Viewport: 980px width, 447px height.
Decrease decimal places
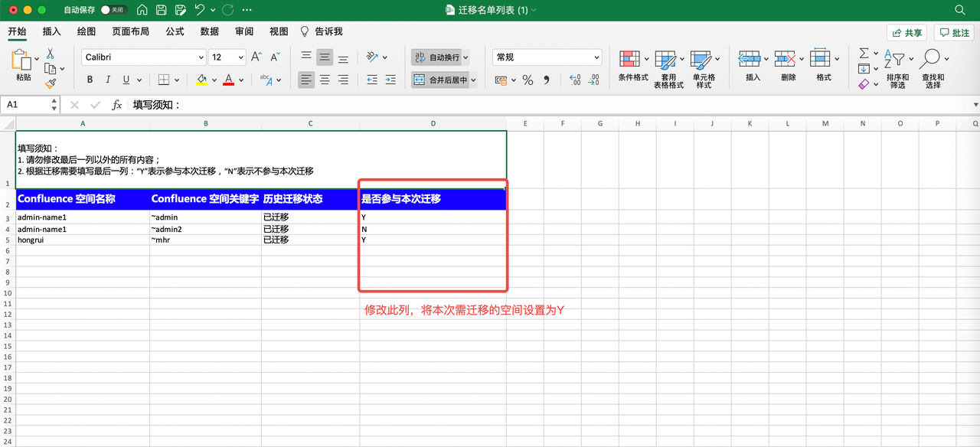click(595, 80)
